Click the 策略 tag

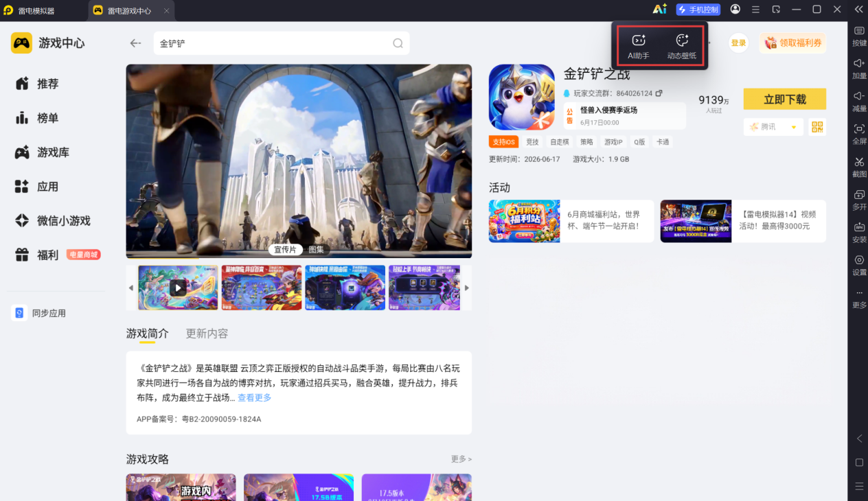(x=586, y=142)
